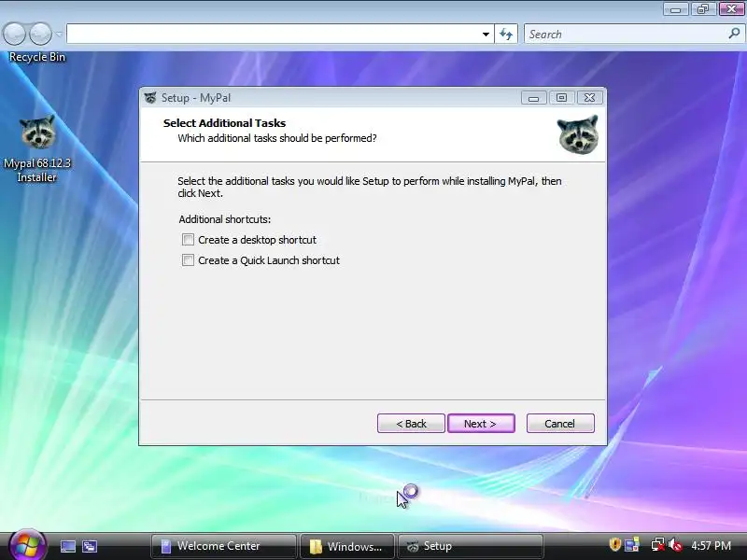
Task: Open the network connection tray icon
Action: 657,545
